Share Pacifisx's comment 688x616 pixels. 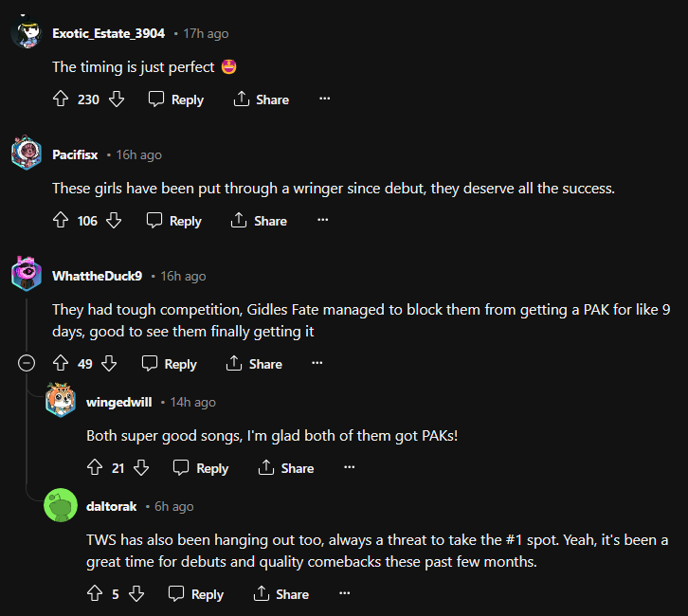259,221
